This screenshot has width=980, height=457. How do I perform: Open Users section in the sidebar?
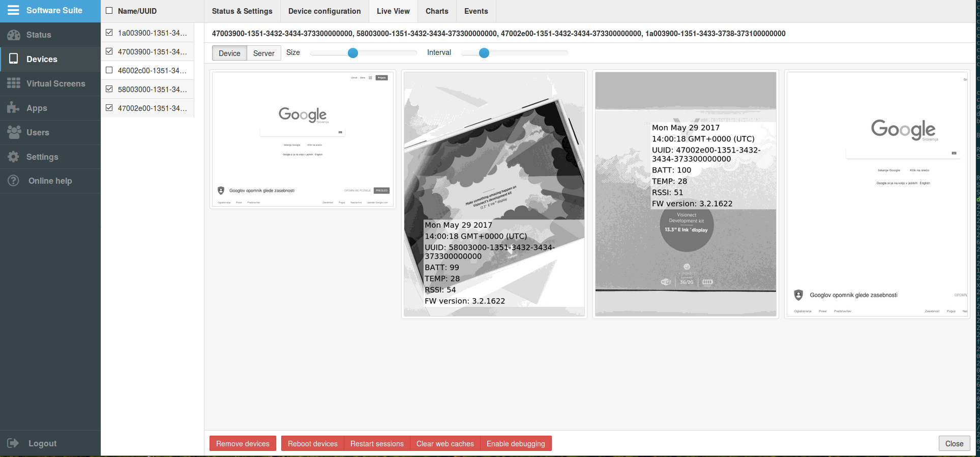pyautogui.click(x=50, y=132)
